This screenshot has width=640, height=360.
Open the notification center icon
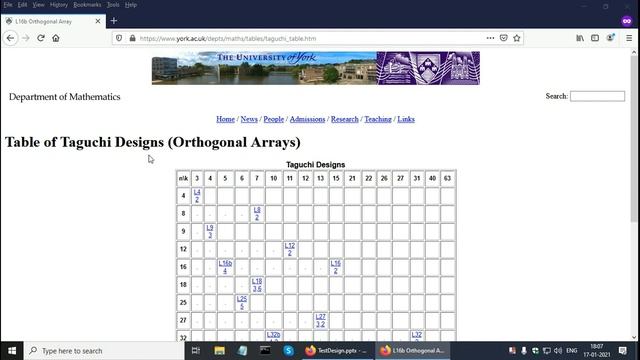[x=622, y=351]
